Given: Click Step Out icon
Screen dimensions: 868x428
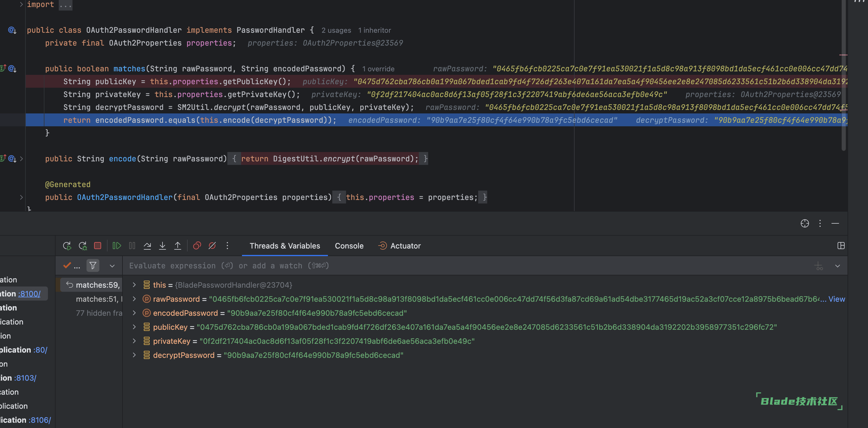Looking at the screenshot, I should [x=178, y=246].
